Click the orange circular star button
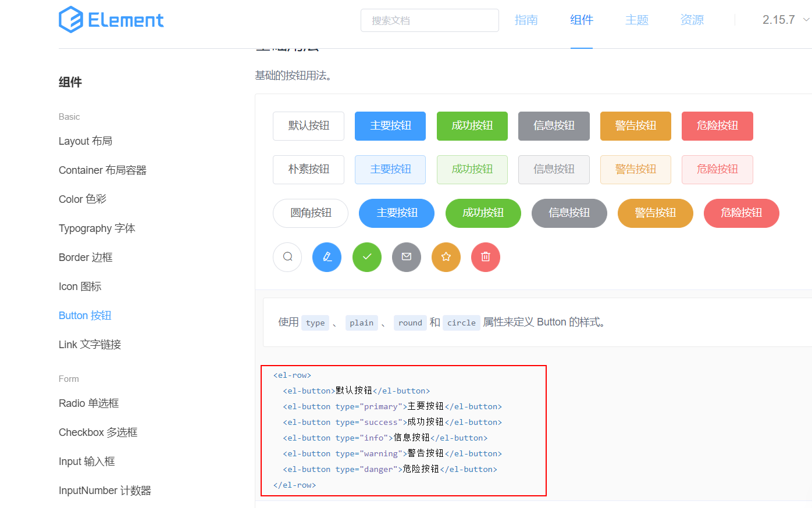Viewport: 812px width, 508px height. coord(446,257)
